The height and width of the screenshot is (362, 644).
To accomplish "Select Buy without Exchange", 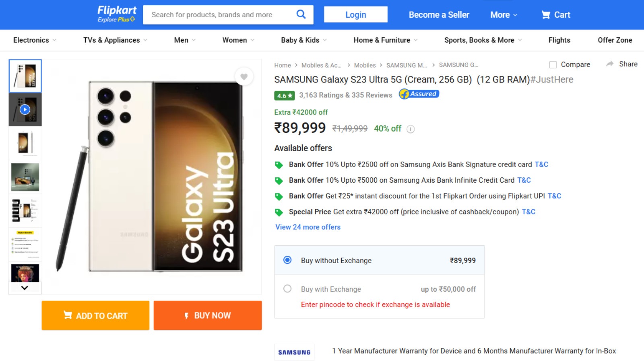I will pos(287,260).
